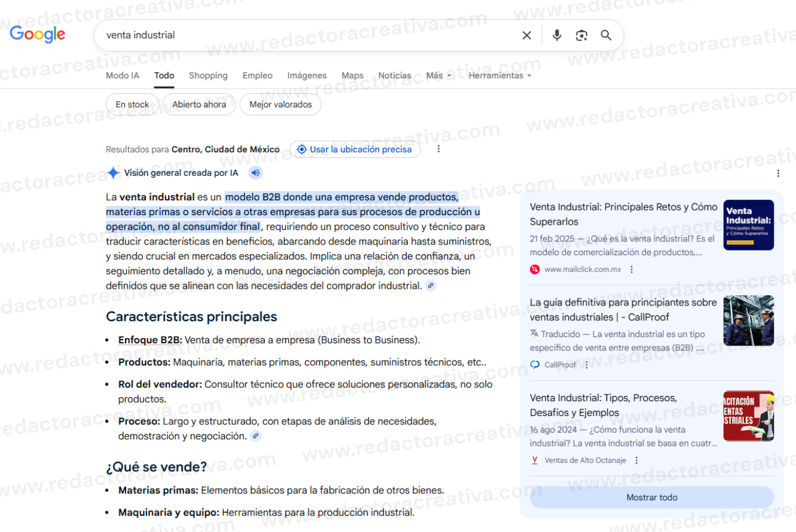Viewport: 796px width, 532px height.
Task: Expand the 'Herramientas' dropdown
Action: (x=500, y=76)
